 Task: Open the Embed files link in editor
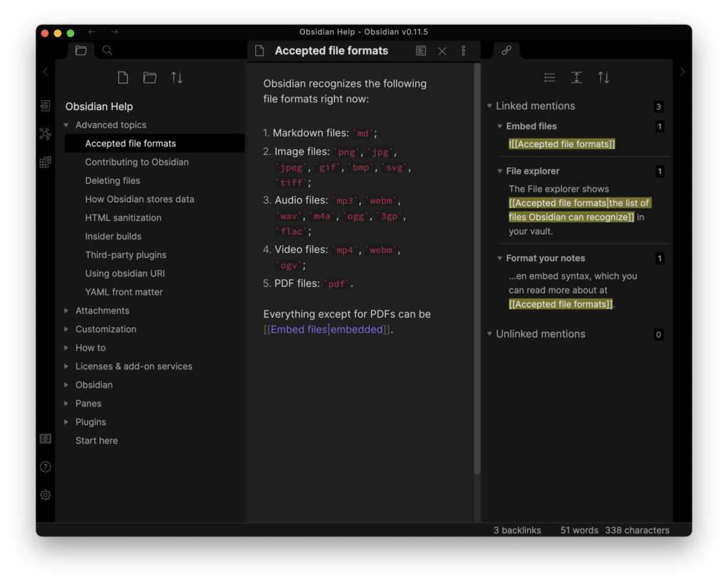(x=299, y=330)
